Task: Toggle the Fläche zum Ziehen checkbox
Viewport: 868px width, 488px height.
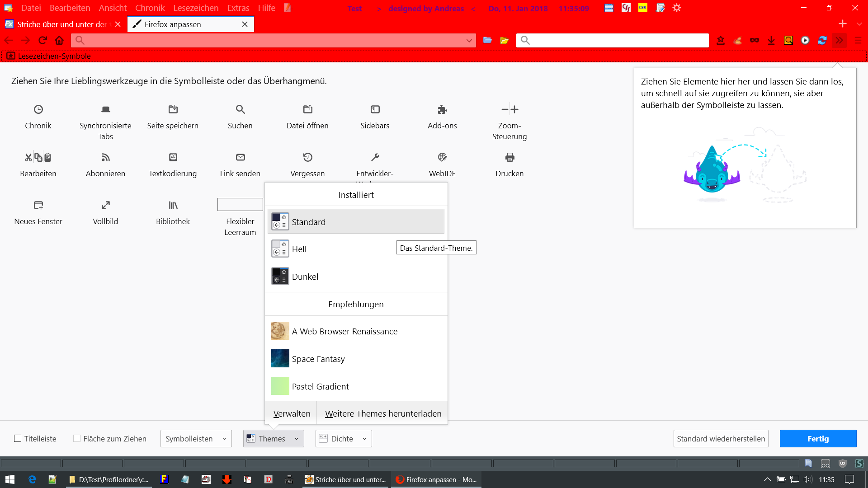Action: 77,438
